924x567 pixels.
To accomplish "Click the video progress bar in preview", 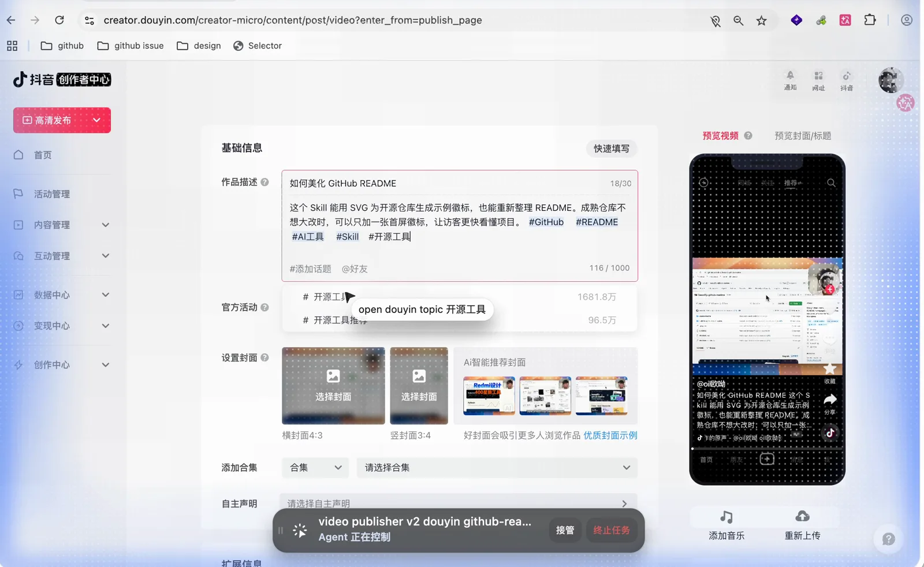I will point(767,448).
